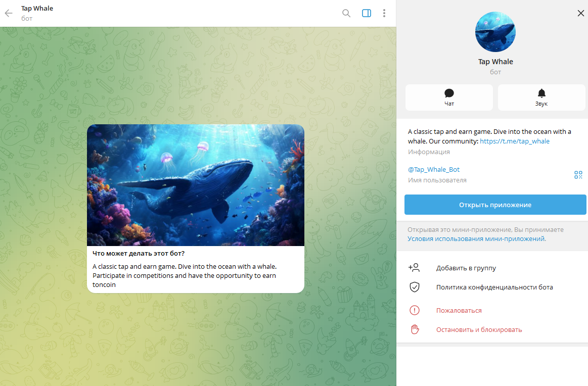588x386 pixels.
Task: Click the Имя пользователя label
Action: tap(437, 180)
